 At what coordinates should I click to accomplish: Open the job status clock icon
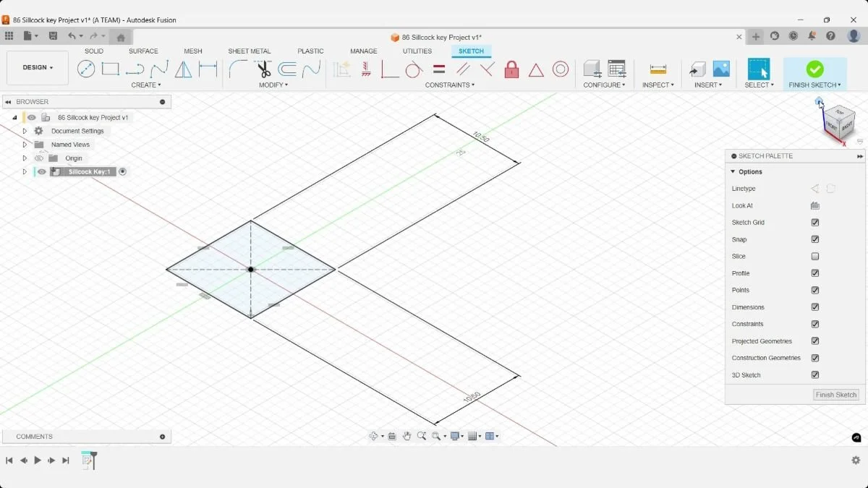[x=793, y=36]
